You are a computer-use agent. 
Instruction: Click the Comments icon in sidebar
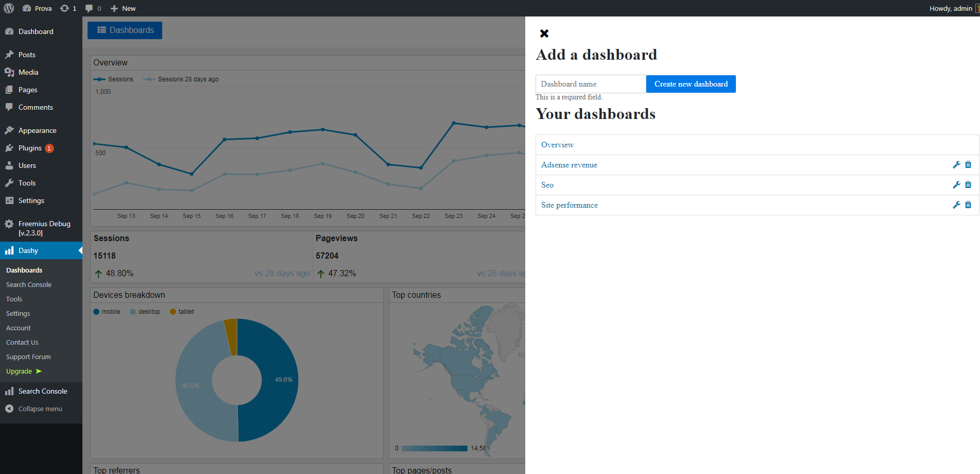pos(9,107)
